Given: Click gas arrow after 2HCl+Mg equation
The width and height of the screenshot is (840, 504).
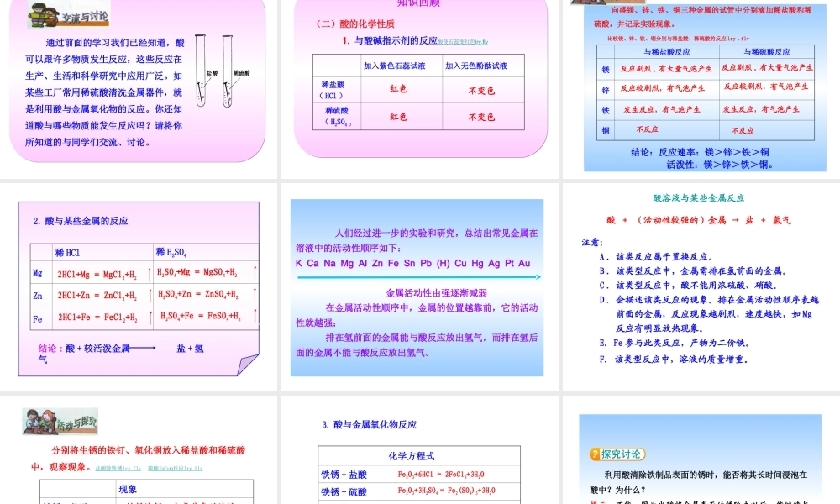Looking at the screenshot, I should pyautogui.click(x=148, y=273).
